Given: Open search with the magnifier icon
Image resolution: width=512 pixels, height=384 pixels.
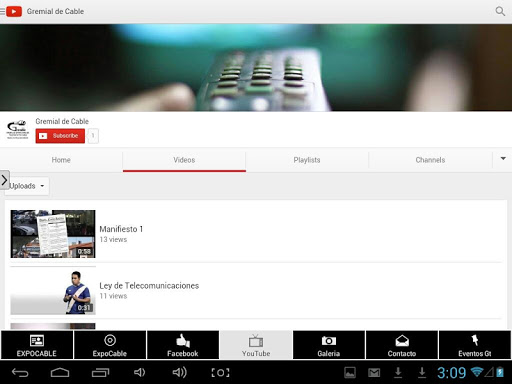Looking at the screenshot, I should tap(500, 11).
